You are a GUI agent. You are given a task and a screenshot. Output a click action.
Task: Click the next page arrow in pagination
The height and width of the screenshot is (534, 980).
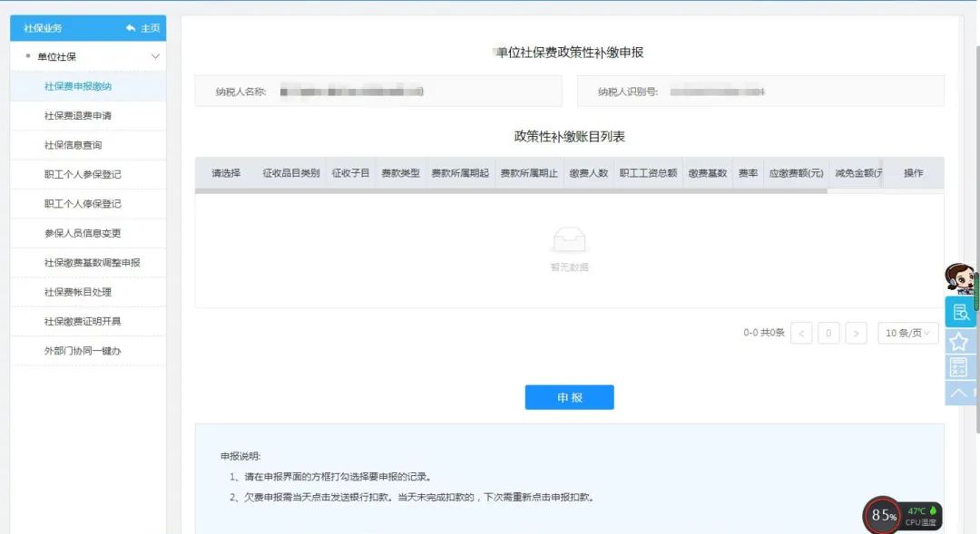click(x=856, y=333)
